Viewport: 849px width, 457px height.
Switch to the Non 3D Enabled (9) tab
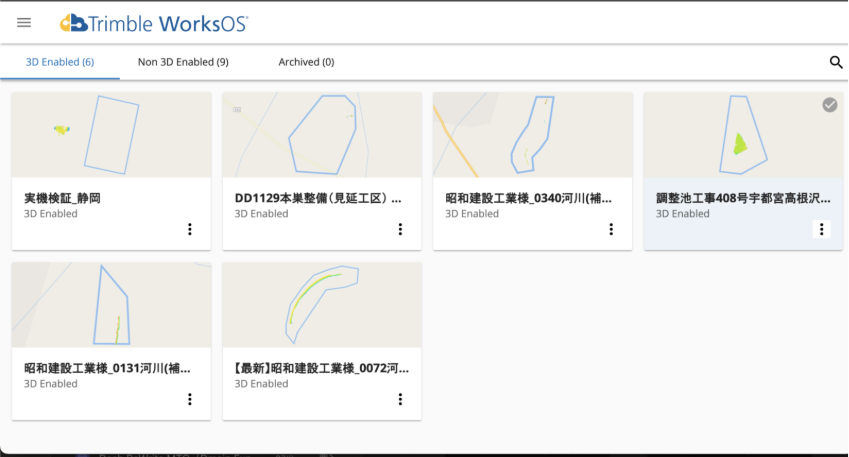point(183,62)
